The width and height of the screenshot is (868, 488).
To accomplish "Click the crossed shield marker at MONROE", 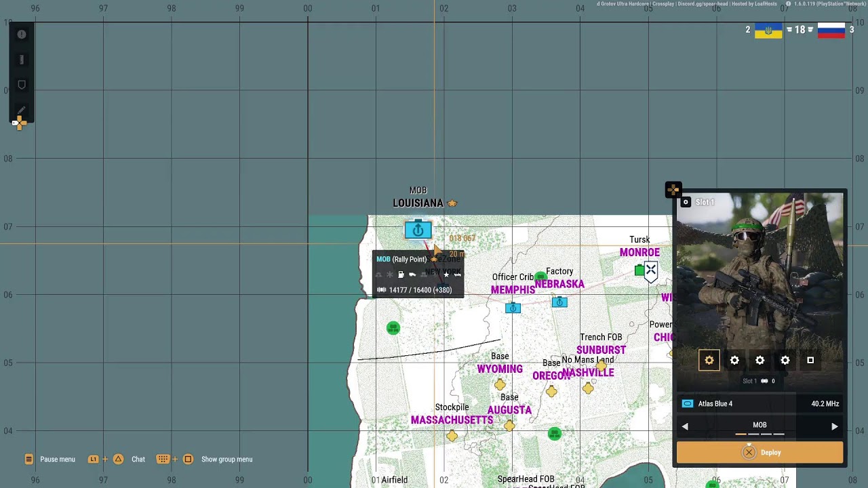I will click(x=651, y=271).
